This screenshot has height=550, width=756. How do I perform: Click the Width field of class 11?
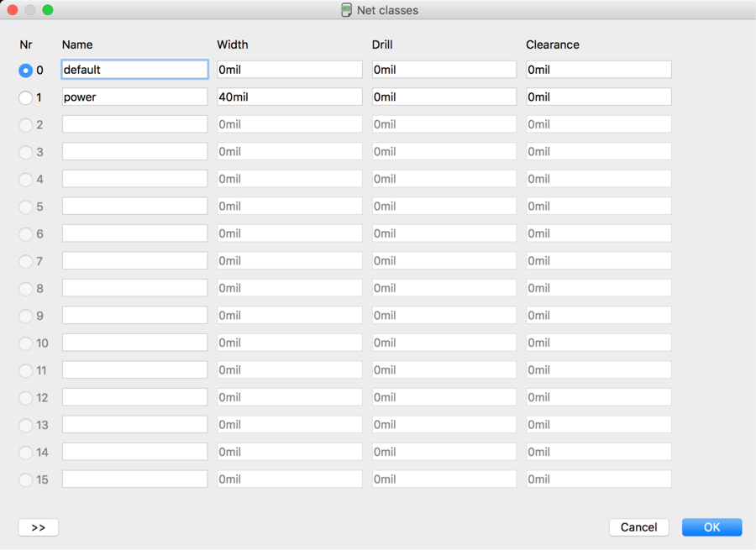(x=290, y=370)
